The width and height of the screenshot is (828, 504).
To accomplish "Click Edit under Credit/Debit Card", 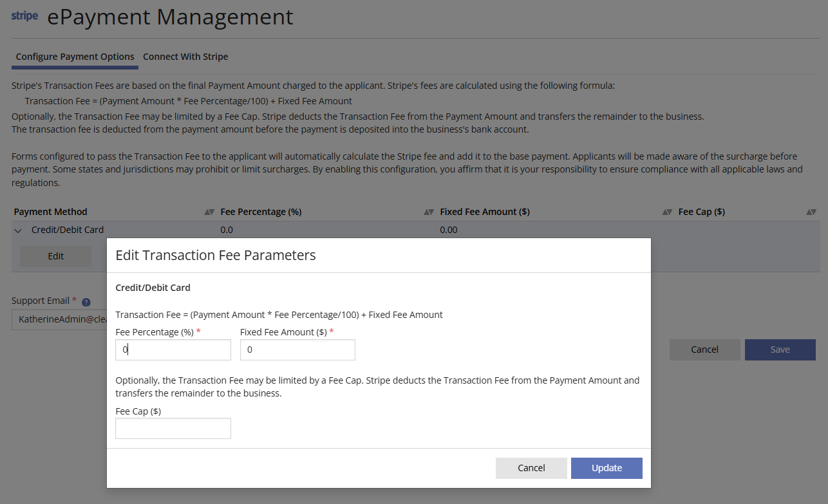I will 55,256.
